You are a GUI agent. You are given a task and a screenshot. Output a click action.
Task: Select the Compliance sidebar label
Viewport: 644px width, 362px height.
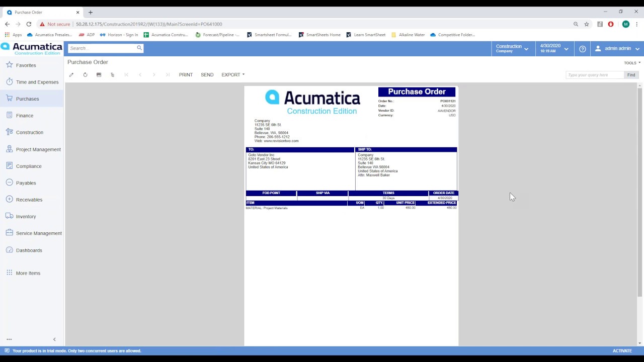click(29, 166)
